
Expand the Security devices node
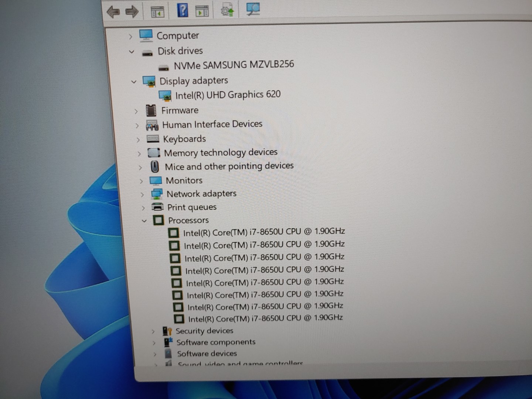(x=153, y=332)
